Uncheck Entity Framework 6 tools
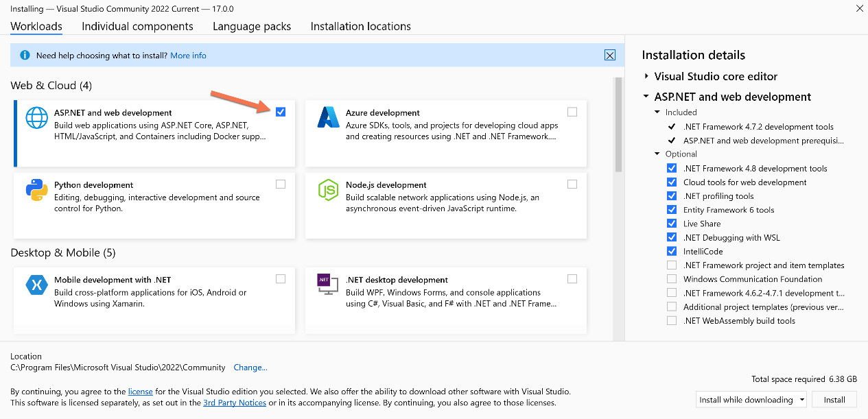 click(x=672, y=210)
